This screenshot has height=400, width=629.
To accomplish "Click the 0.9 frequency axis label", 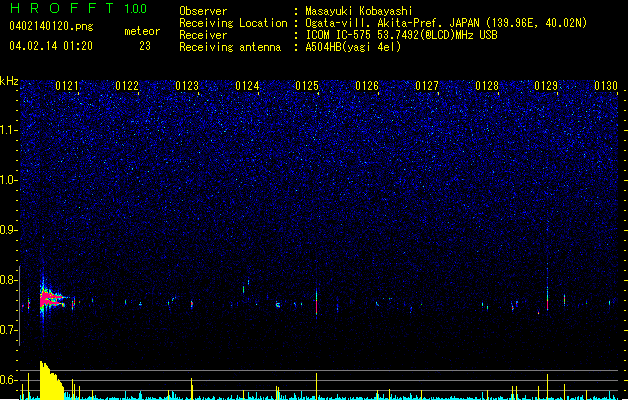I will coord(8,230).
